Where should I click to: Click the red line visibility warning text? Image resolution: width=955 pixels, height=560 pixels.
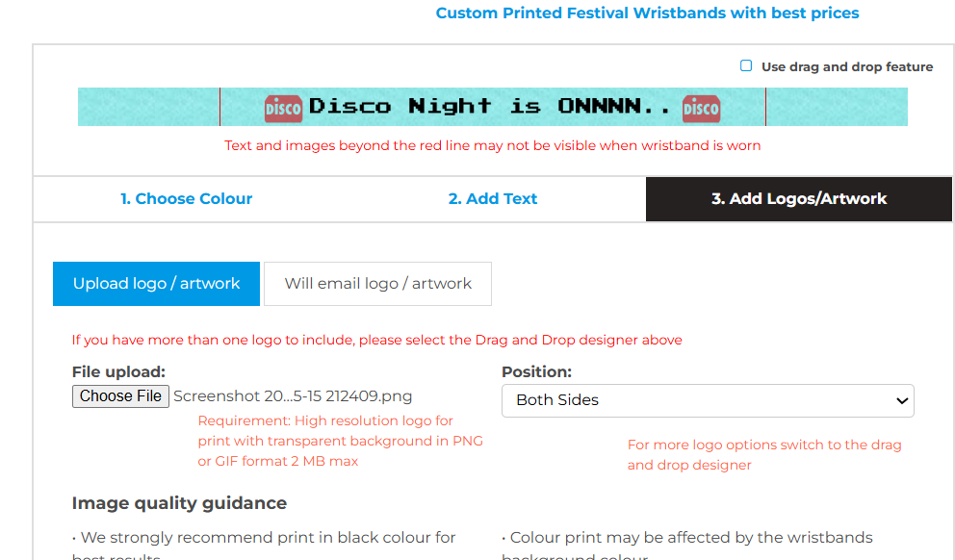tap(492, 146)
